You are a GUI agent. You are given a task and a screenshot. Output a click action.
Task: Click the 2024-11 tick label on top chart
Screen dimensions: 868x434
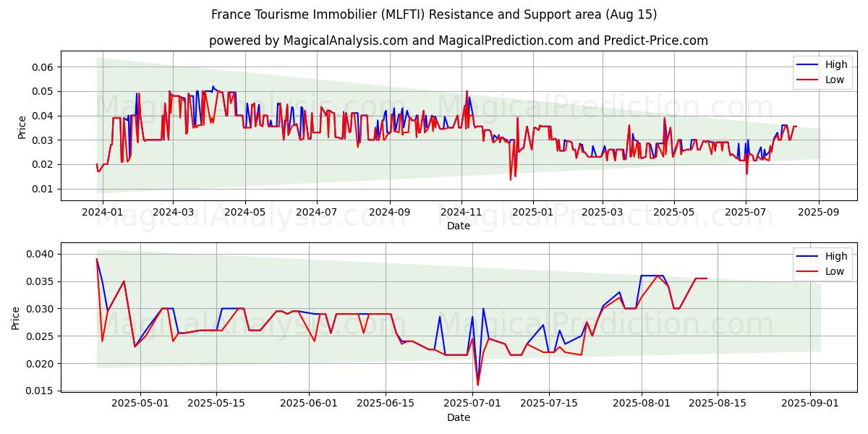pyautogui.click(x=461, y=213)
